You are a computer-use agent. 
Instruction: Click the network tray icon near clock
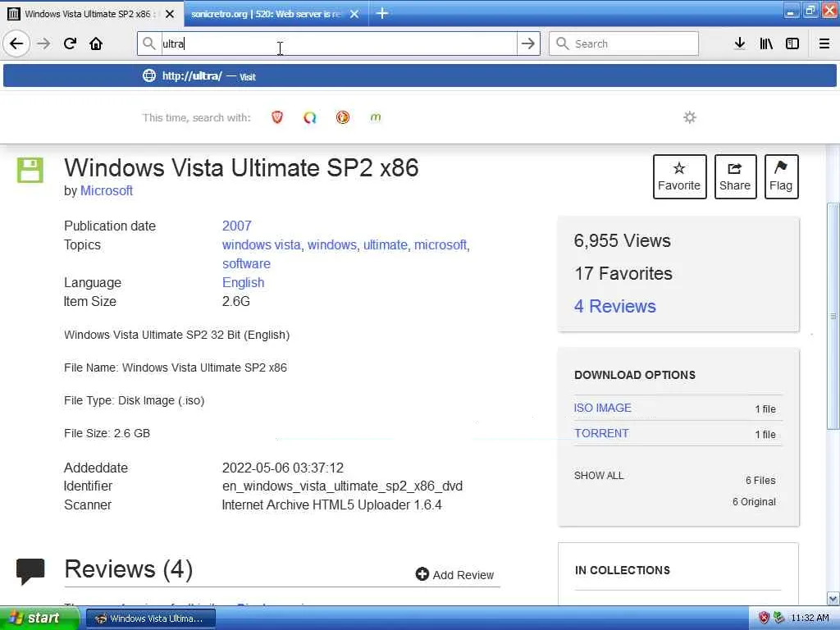pyautogui.click(x=779, y=618)
